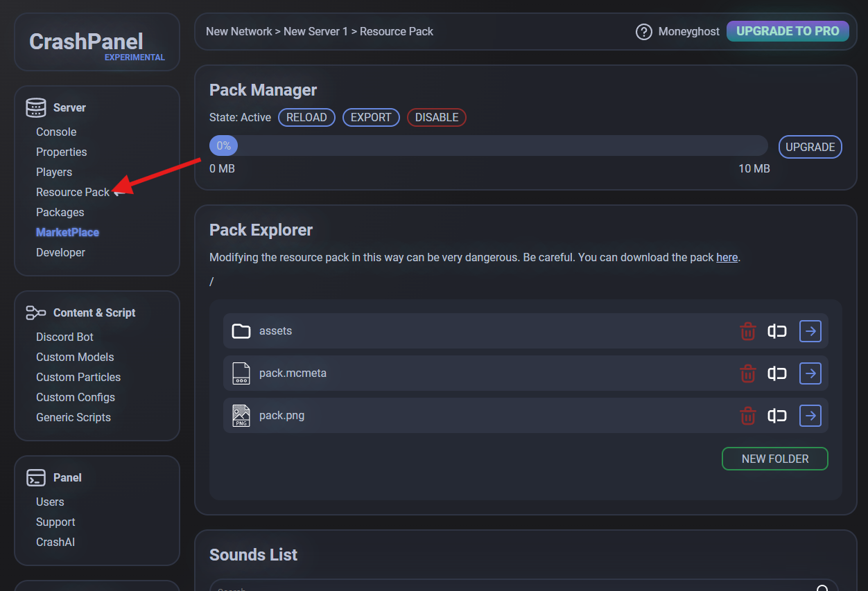The width and height of the screenshot is (868, 591).
Task: Click the trash icon for pack.png
Action: [747, 416]
